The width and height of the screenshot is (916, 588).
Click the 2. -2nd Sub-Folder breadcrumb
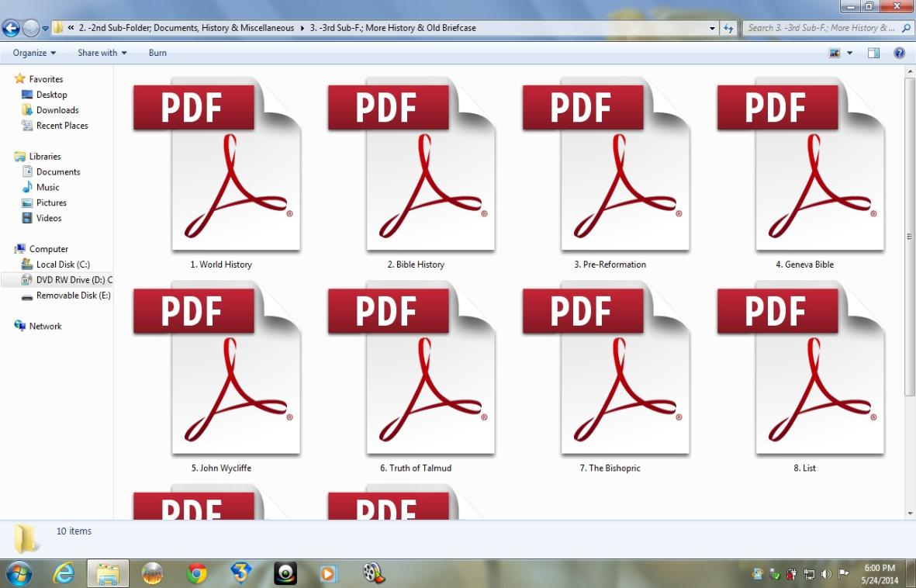pyautogui.click(x=186, y=27)
